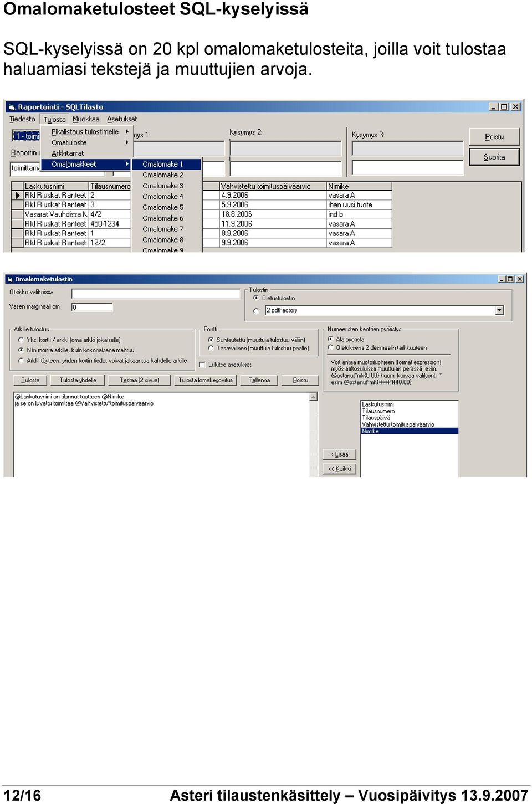
Task: Click the Kysymys 2 lower input field
Action: click(286, 168)
